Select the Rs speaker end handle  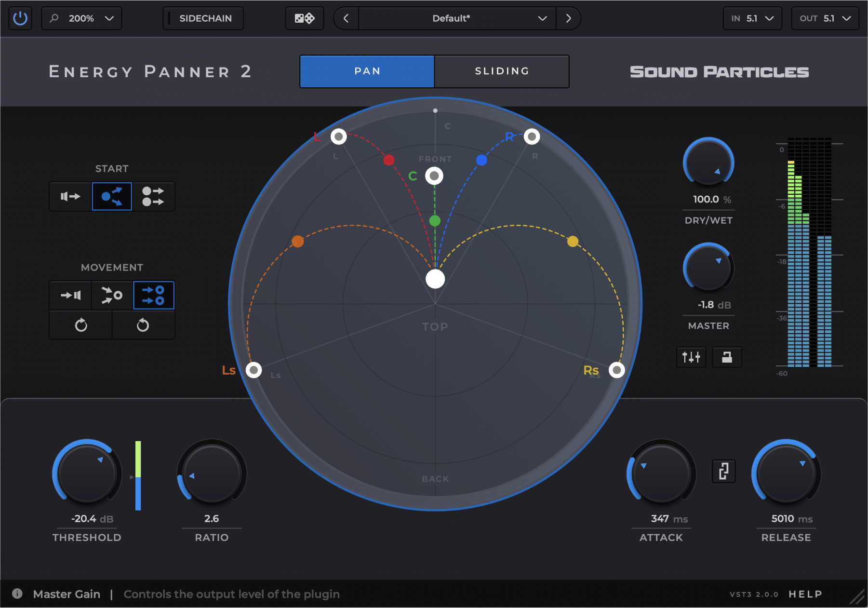pyautogui.click(x=616, y=370)
